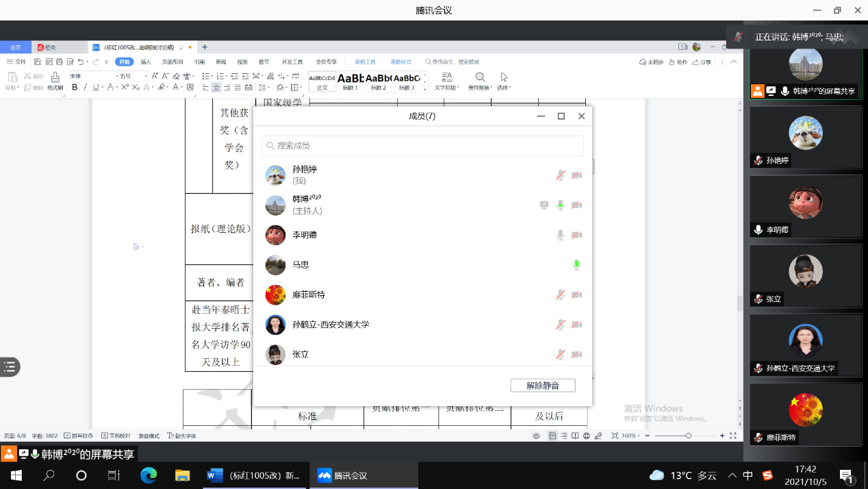Click the undo arrow icon
Image resolution: width=868 pixels, height=489 pixels.
81,62
